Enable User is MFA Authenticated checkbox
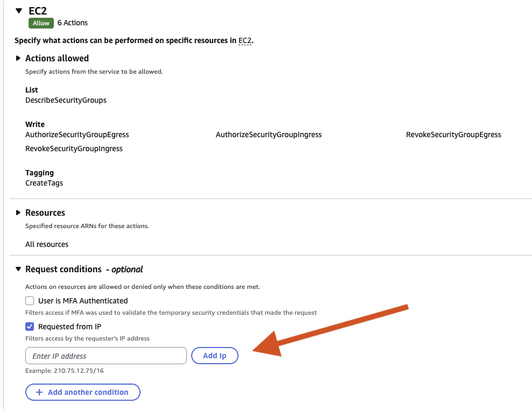This screenshot has width=532, height=411. [x=30, y=301]
